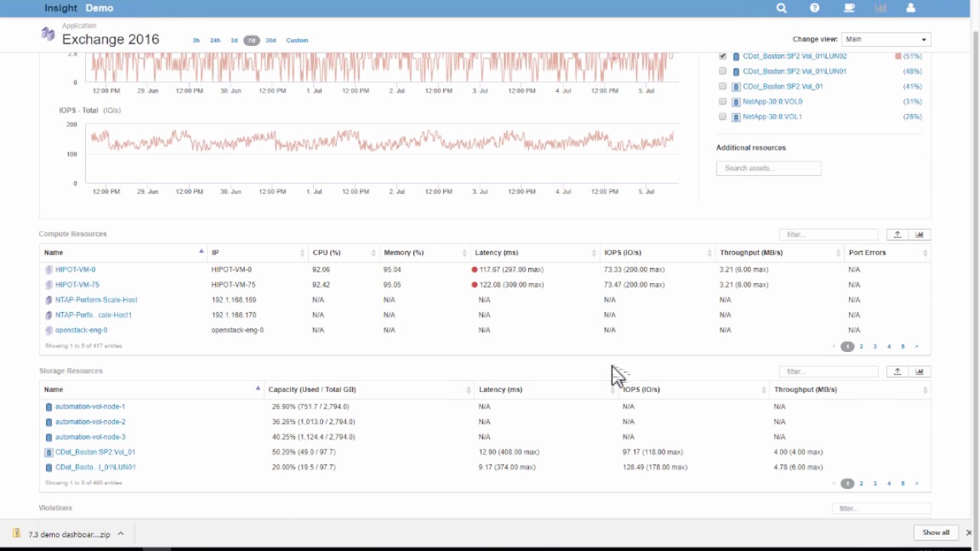Open NTAP-Perform-Scale-Host link

pyautogui.click(x=96, y=300)
